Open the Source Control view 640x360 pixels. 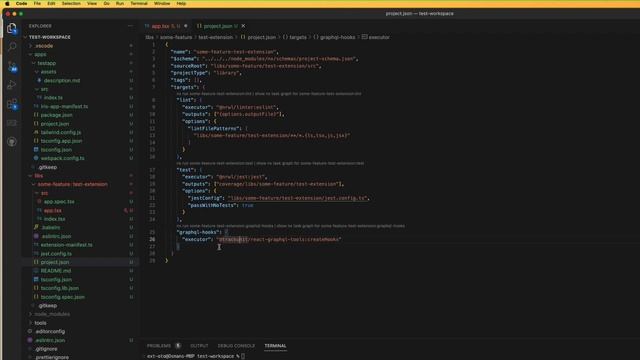pyautogui.click(x=12, y=67)
